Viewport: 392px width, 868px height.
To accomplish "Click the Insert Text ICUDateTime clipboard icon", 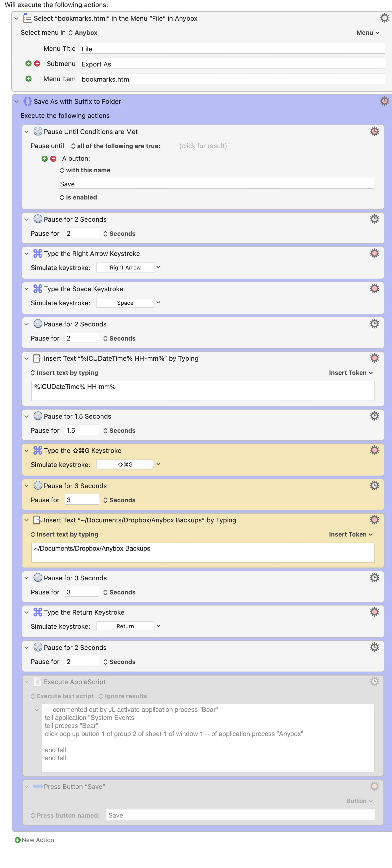I will 37,358.
